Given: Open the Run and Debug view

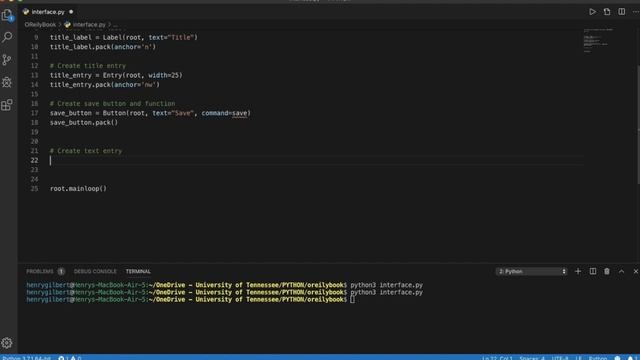Looking at the screenshot, I should coord(7,82).
